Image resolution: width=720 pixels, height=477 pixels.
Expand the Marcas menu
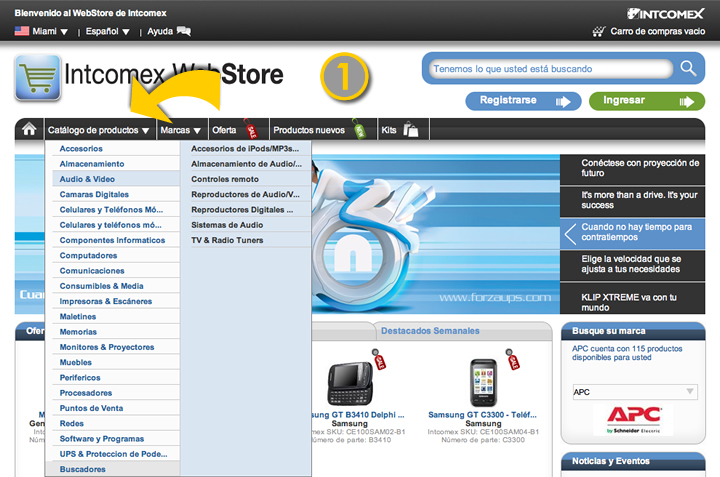[181, 130]
